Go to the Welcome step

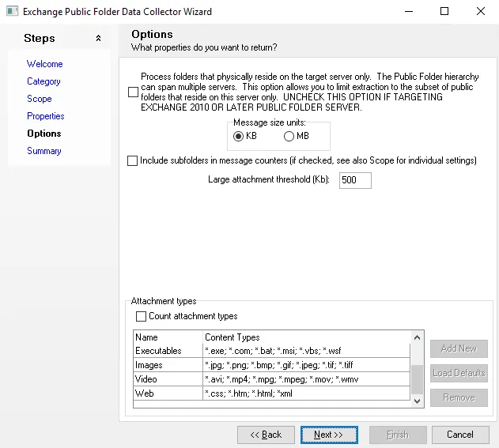coord(44,64)
